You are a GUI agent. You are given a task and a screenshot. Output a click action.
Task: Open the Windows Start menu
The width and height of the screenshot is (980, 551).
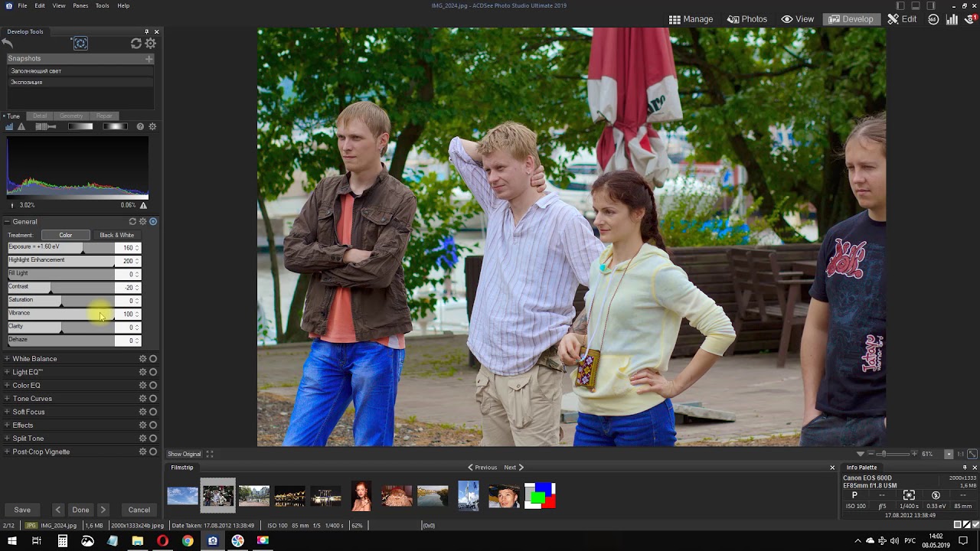pyautogui.click(x=11, y=541)
